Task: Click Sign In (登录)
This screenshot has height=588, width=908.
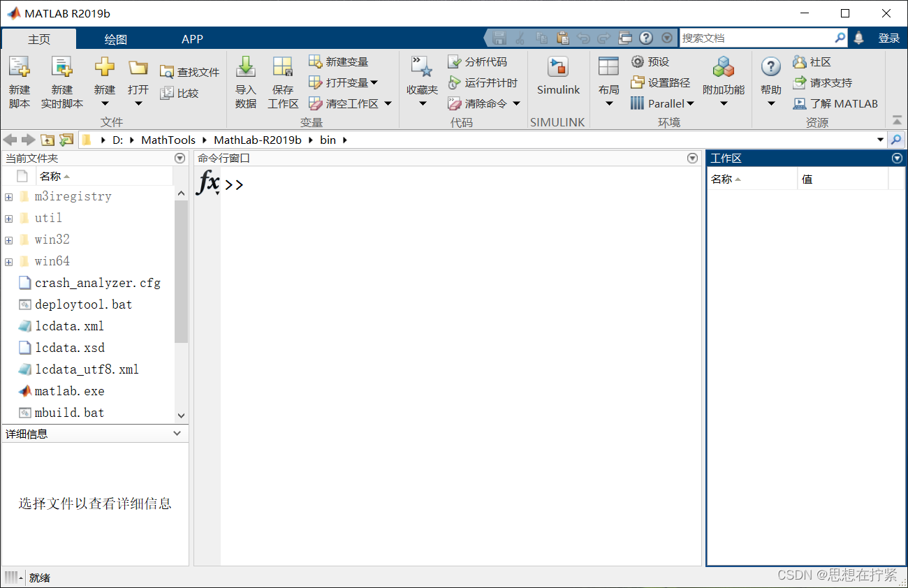Action: (889, 38)
